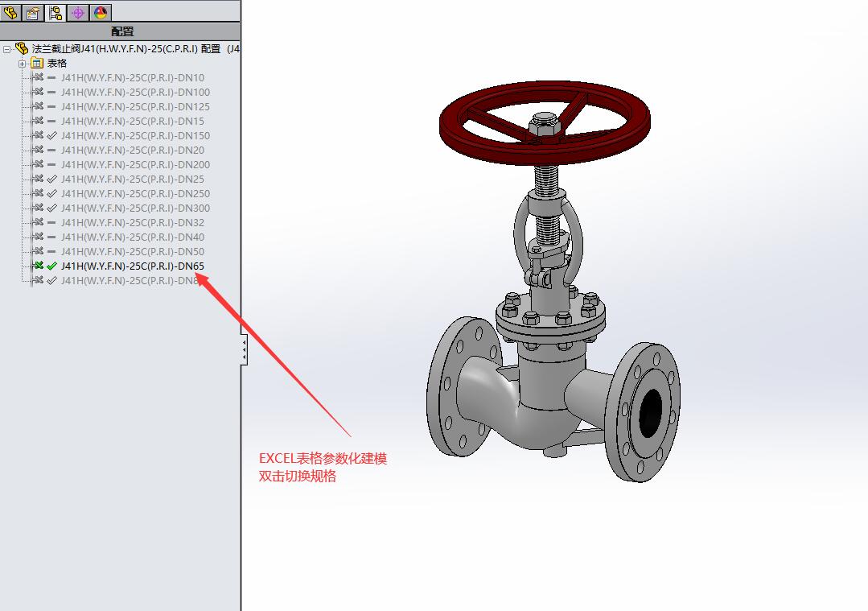Viewport: 868px width, 611px height.
Task: Switch to the PropertyManager tab
Action: (33, 12)
